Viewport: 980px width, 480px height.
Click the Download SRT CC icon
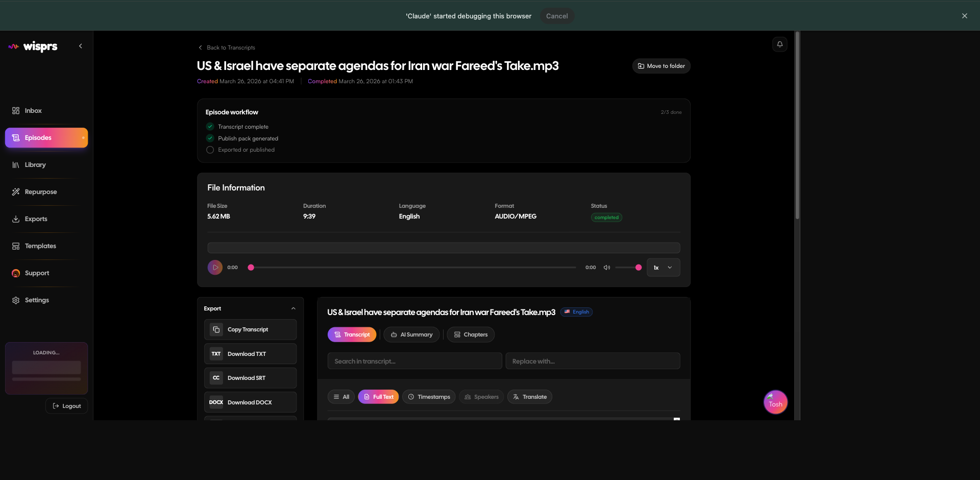click(216, 378)
